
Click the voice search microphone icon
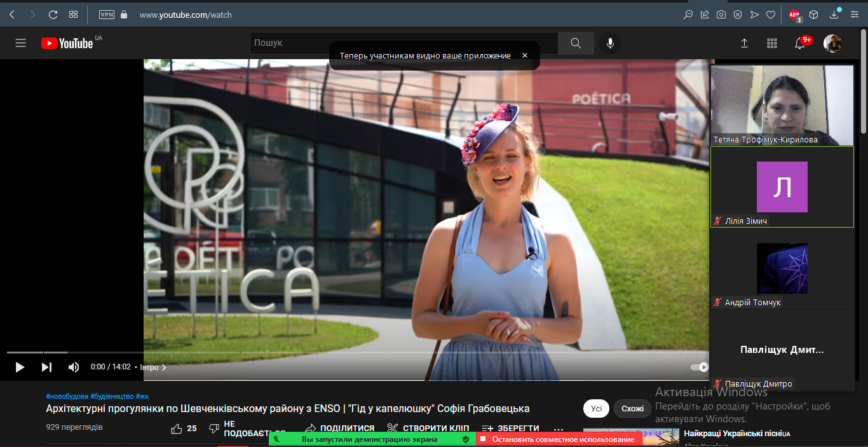(x=610, y=43)
